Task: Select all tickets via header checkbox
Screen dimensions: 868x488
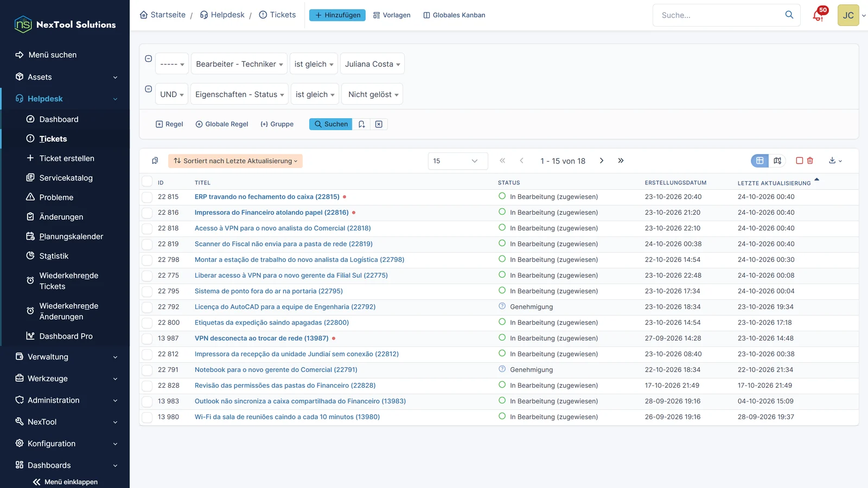Action: click(x=147, y=182)
